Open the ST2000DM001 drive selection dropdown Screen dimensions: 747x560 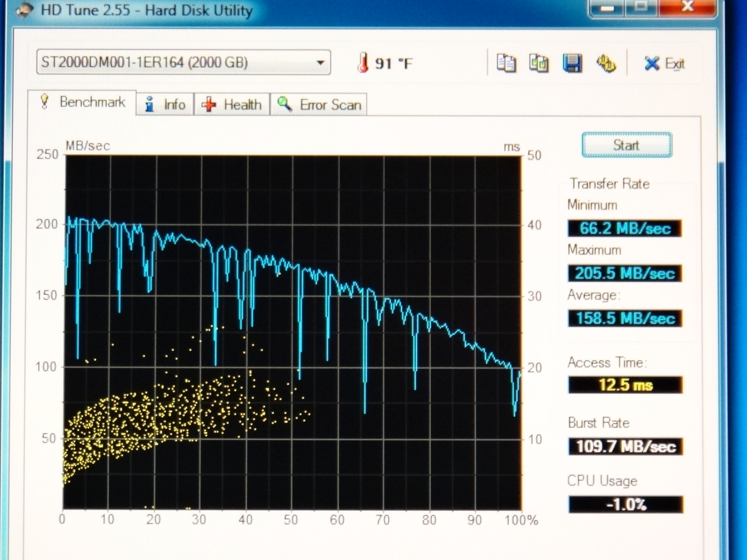coord(183,63)
